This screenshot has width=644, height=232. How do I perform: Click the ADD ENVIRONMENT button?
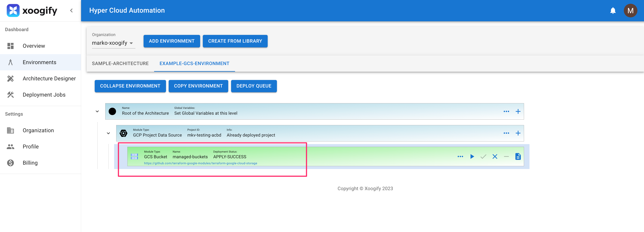(x=171, y=41)
